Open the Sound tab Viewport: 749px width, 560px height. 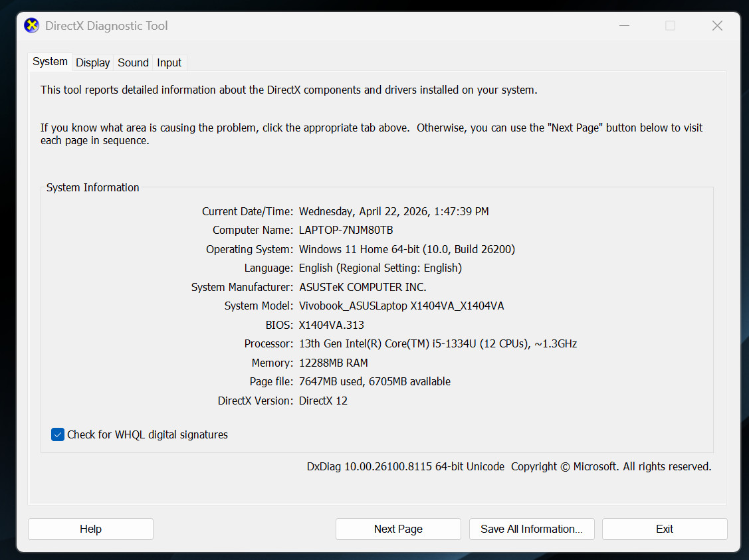[133, 62]
